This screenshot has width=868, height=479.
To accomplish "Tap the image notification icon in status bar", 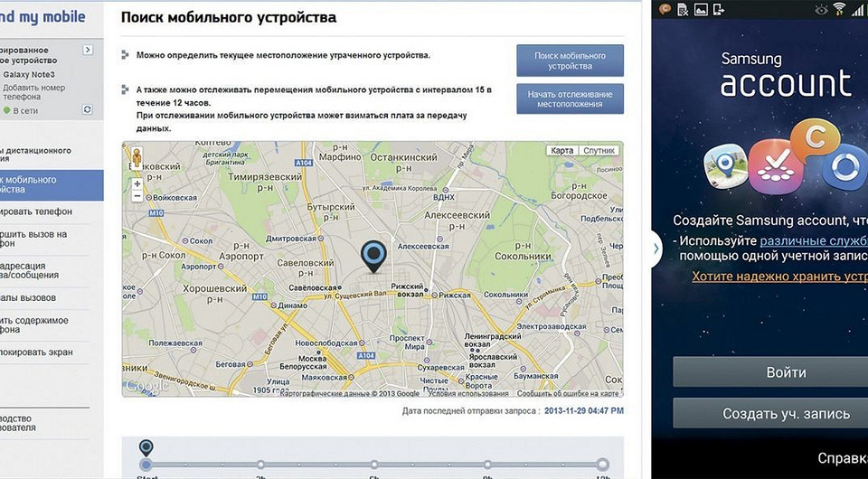I will [x=701, y=9].
